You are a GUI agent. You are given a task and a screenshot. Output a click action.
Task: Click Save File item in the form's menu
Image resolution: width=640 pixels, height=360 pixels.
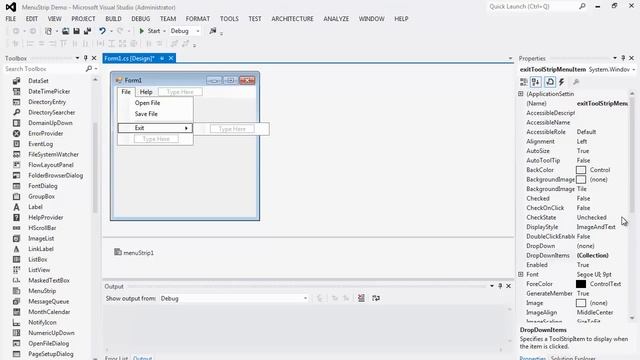[146, 114]
